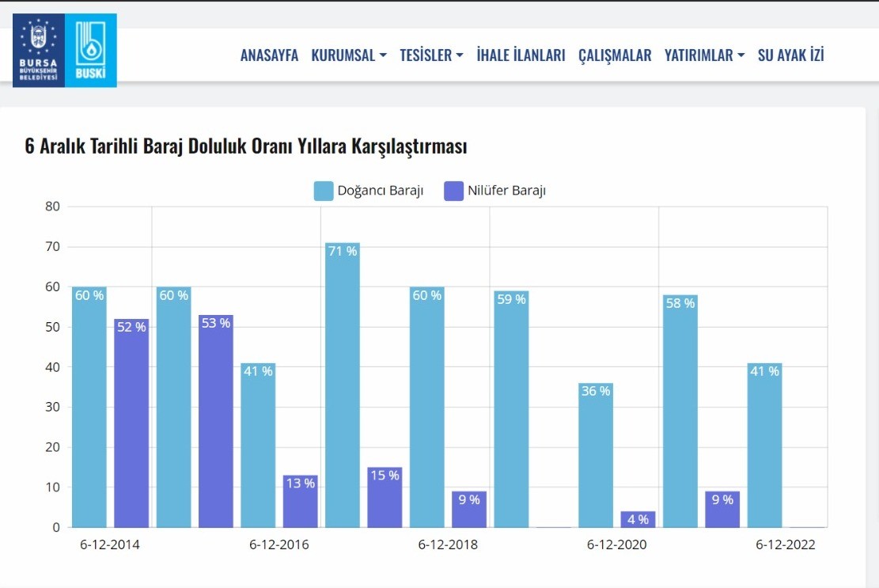Viewport: 879px width, 588px height.
Task: Open the SU AYAK İZİ link
Action: pos(790,55)
